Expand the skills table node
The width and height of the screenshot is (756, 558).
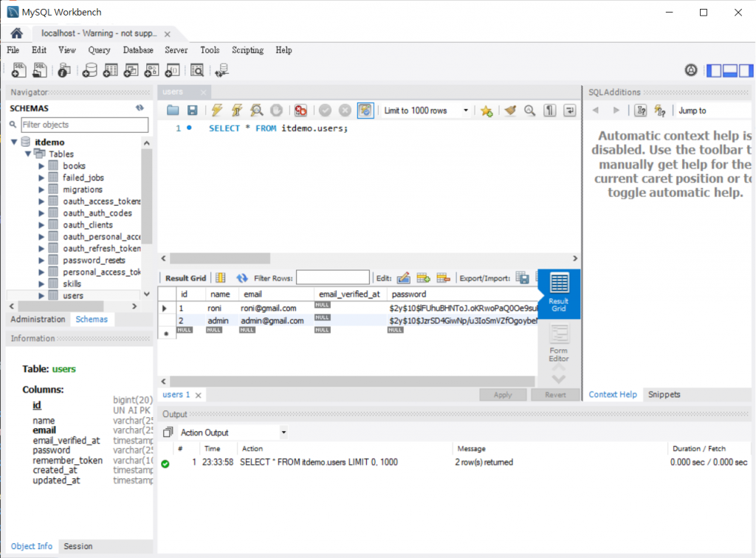(41, 284)
